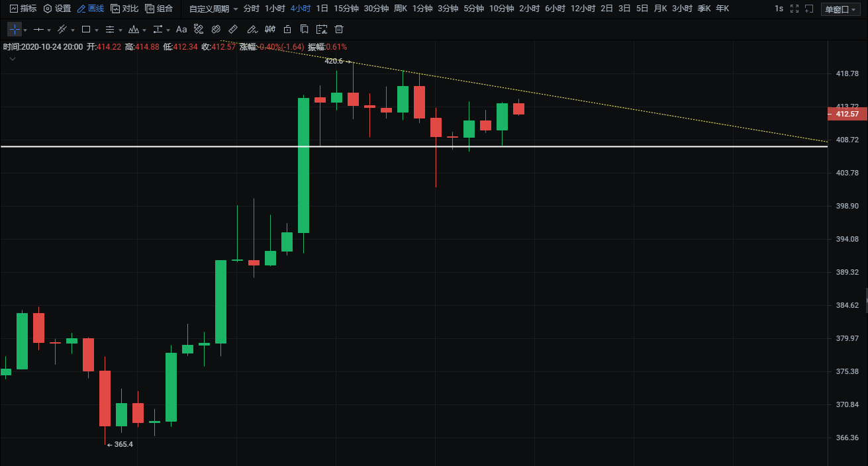Select the crosshair cursor tool
868x466 pixels.
coord(15,30)
